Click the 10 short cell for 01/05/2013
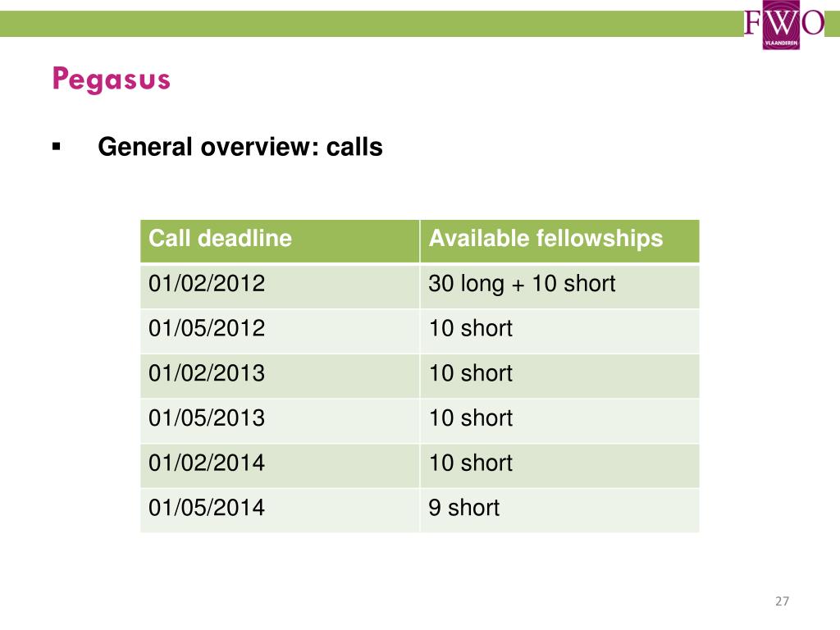The height and width of the screenshot is (630, 840). point(559,421)
